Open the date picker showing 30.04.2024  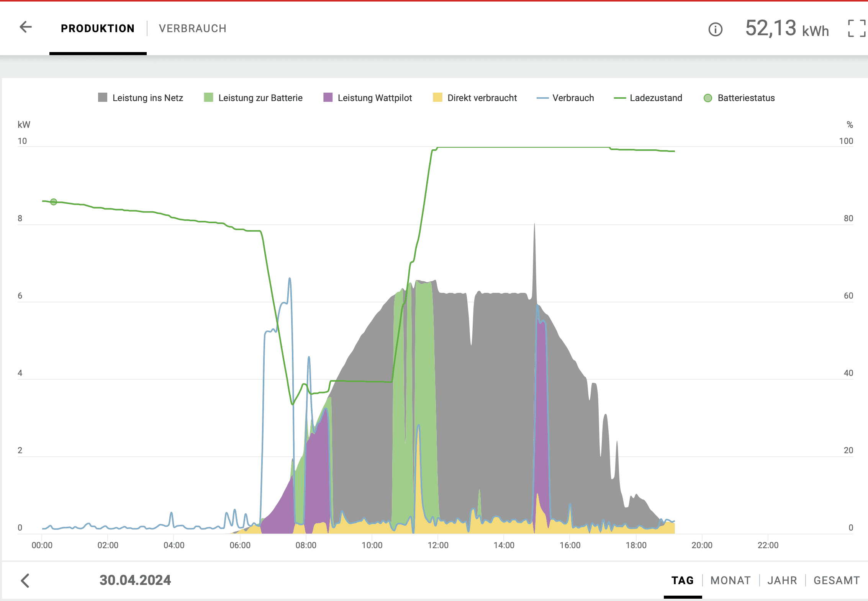coord(135,580)
